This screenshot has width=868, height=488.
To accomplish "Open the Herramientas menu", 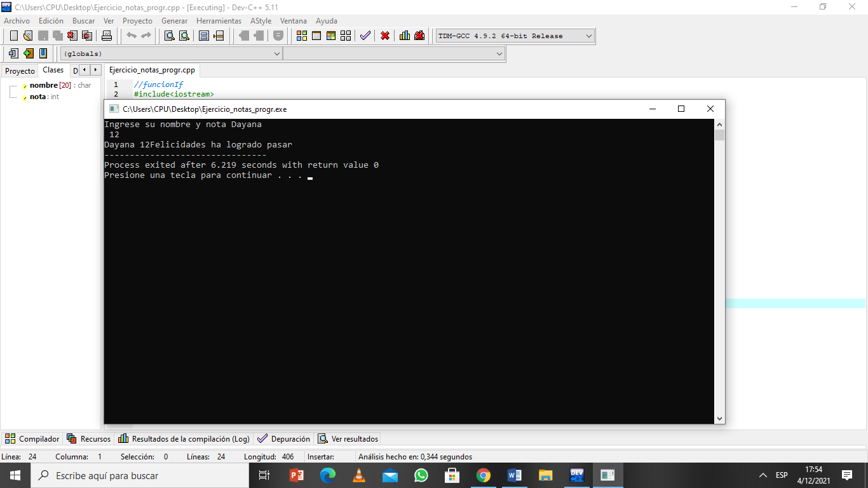I will [x=219, y=21].
